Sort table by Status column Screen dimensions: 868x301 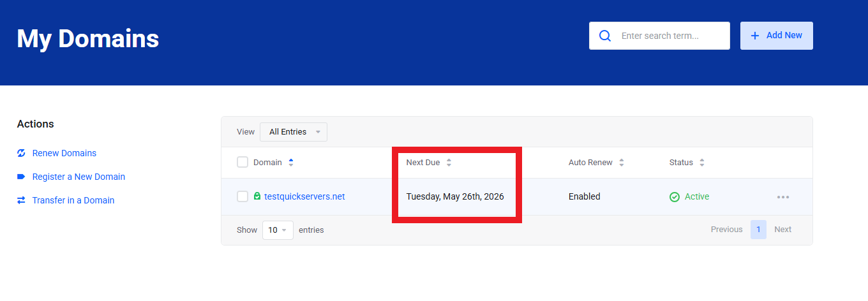(x=681, y=163)
